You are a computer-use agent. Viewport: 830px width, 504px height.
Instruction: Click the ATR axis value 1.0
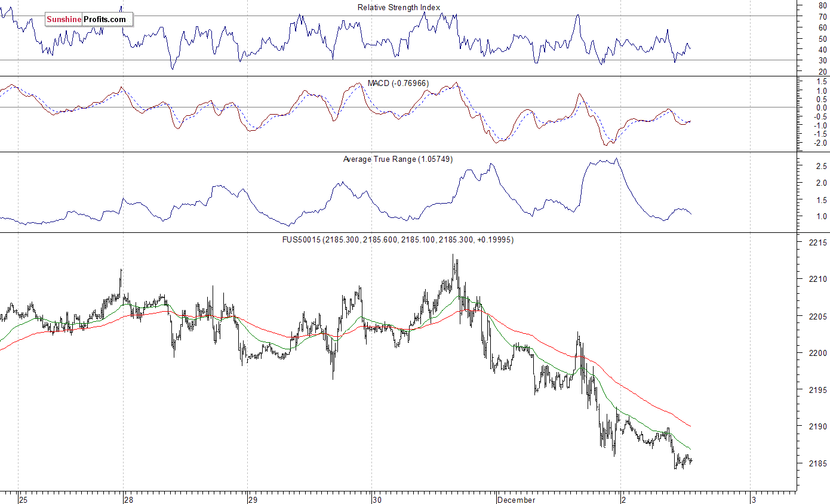click(822, 216)
